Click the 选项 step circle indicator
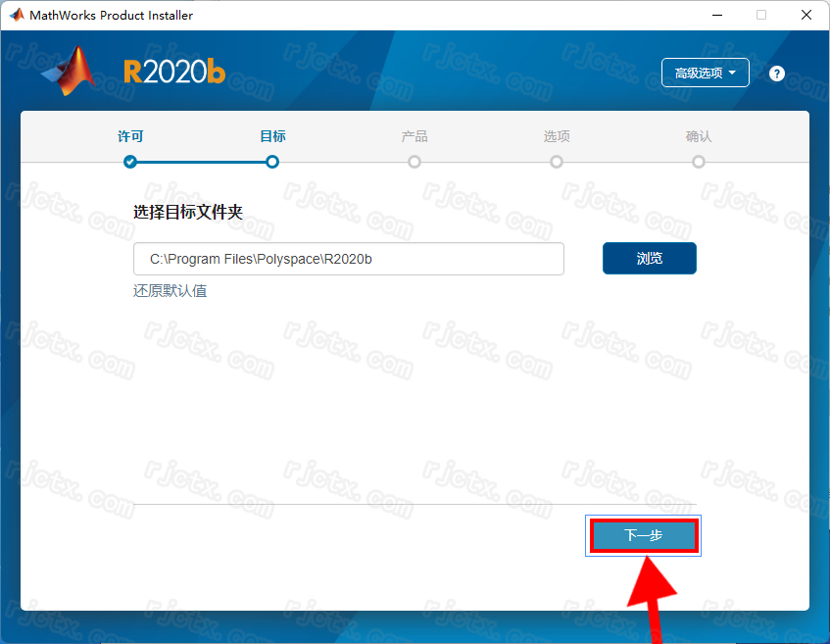Screen dimensions: 830x644 point(557,162)
